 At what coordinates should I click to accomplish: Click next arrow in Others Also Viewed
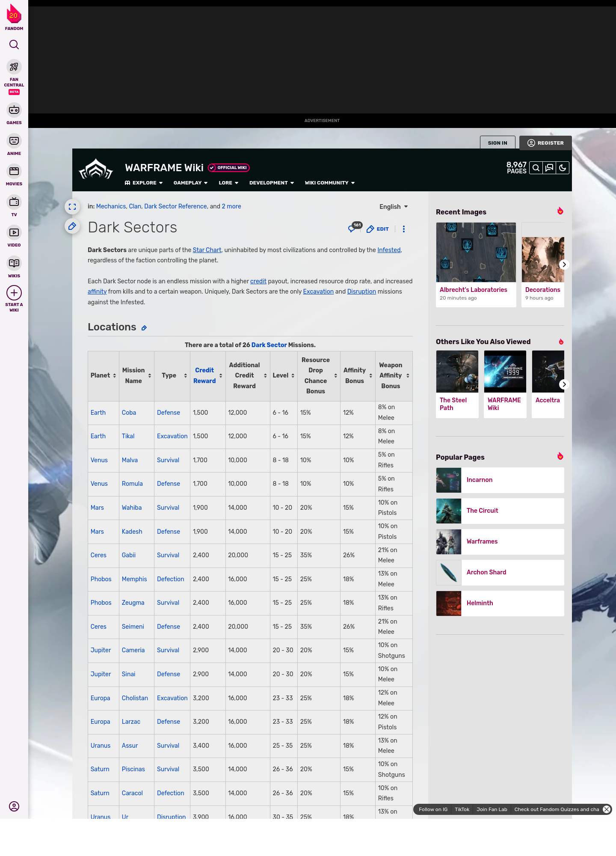click(564, 384)
